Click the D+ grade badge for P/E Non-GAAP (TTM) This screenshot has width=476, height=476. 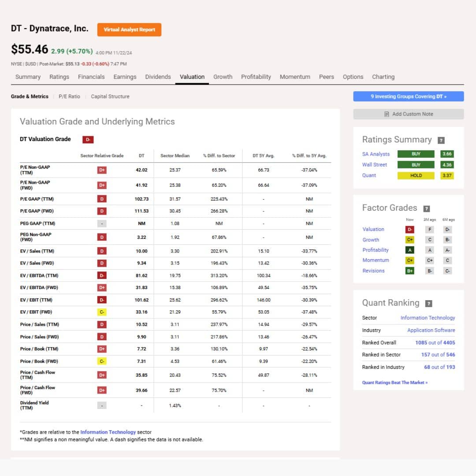pos(102,170)
